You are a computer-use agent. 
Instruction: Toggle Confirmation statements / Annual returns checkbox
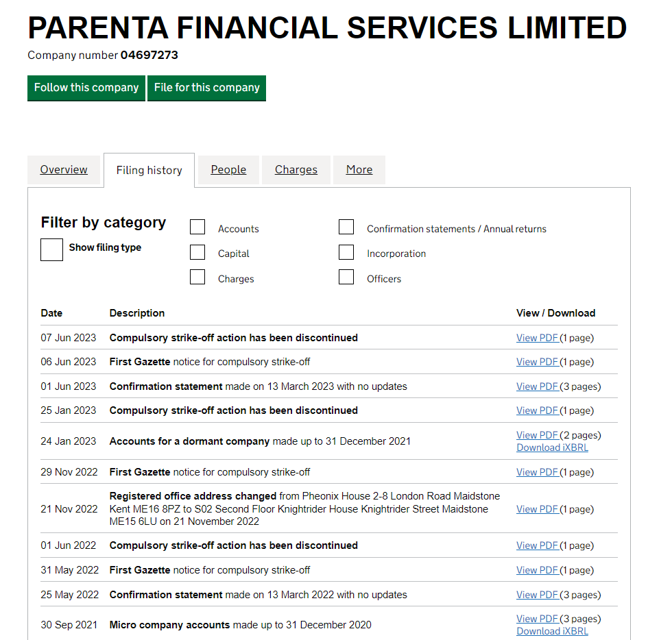[x=346, y=227]
